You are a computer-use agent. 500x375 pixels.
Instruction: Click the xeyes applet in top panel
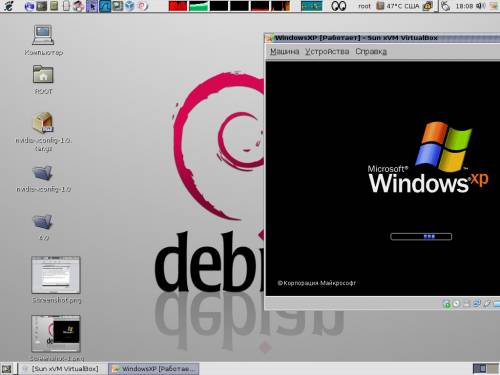pos(338,6)
